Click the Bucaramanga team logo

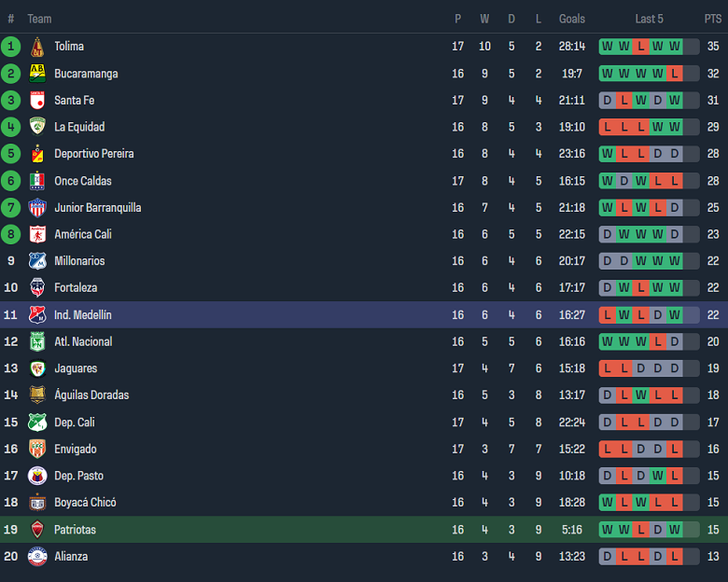coord(37,74)
